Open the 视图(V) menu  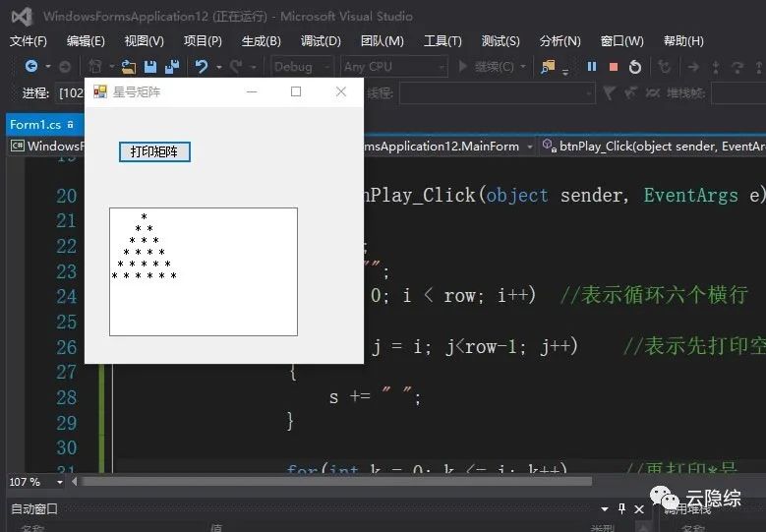tap(145, 41)
